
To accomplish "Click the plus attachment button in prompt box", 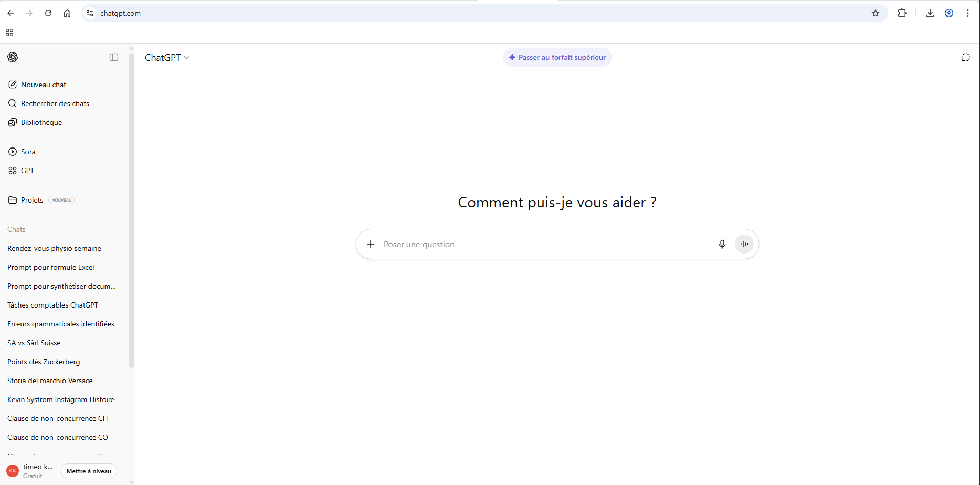I will [371, 244].
